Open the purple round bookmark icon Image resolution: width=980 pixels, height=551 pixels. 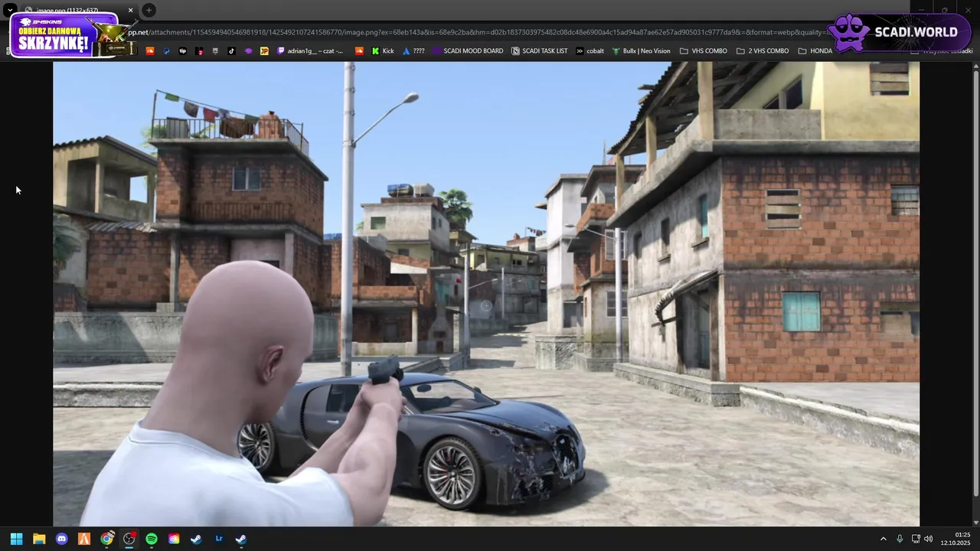(248, 51)
